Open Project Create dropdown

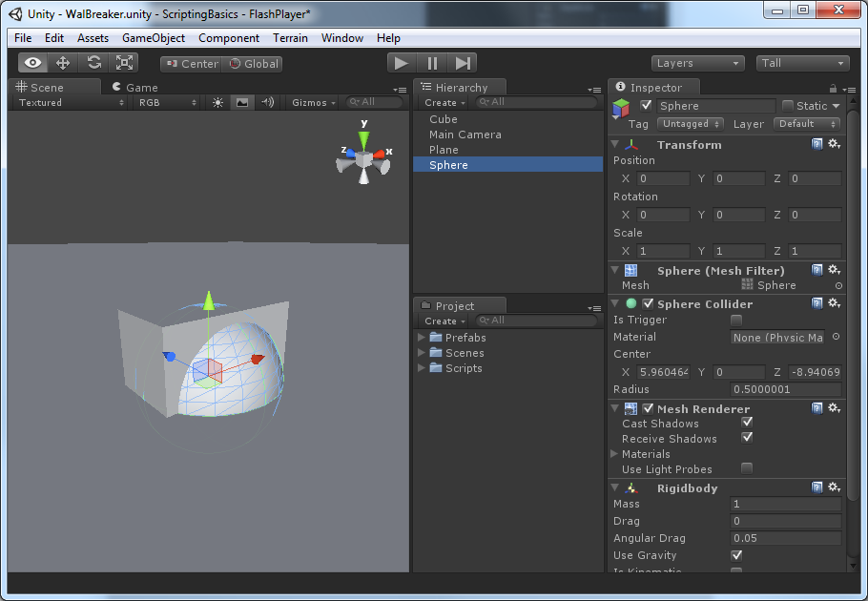click(x=444, y=321)
